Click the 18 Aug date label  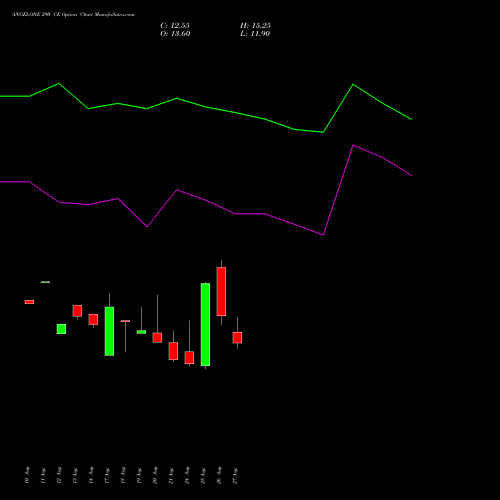pos(123,475)
